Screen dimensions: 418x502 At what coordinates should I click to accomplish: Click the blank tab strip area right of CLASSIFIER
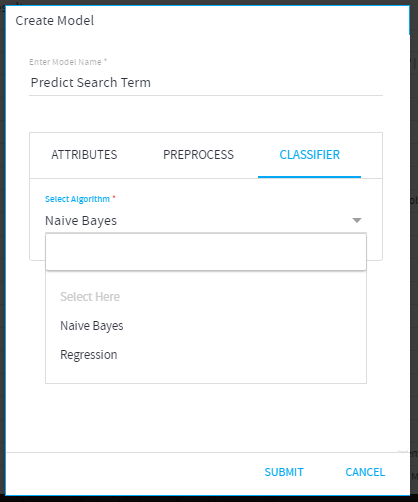tap(371, 155)
